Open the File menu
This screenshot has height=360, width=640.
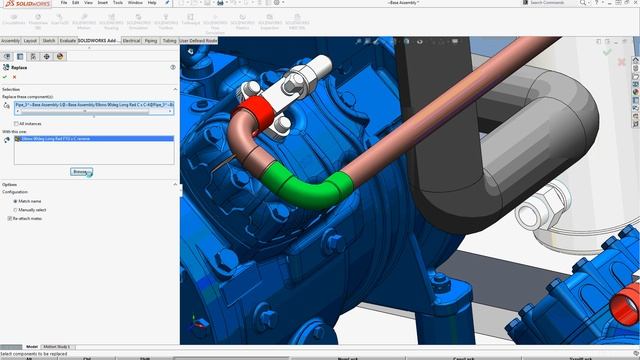[x=64, y=3]
